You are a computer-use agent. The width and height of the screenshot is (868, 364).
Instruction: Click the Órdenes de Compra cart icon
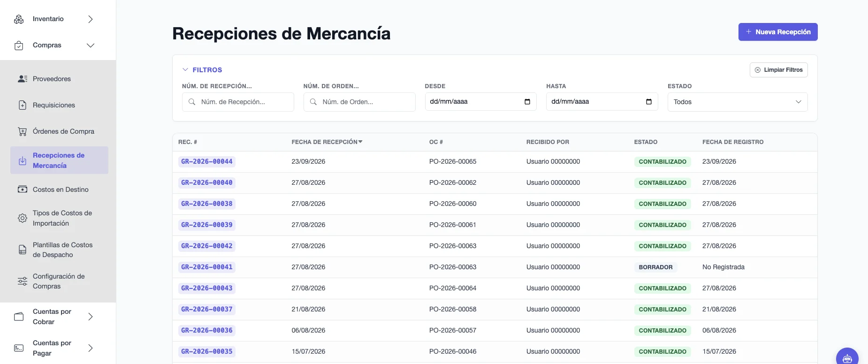(23, 131)
